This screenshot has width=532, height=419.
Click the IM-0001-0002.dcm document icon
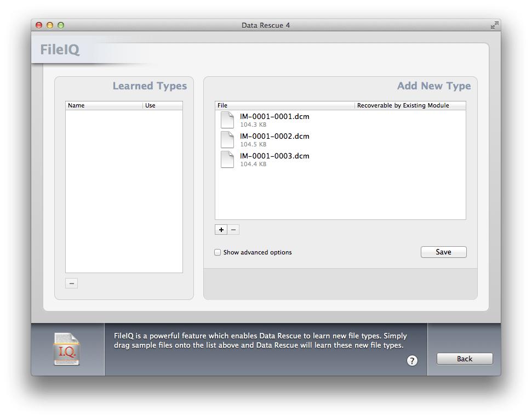coord(227,140)
